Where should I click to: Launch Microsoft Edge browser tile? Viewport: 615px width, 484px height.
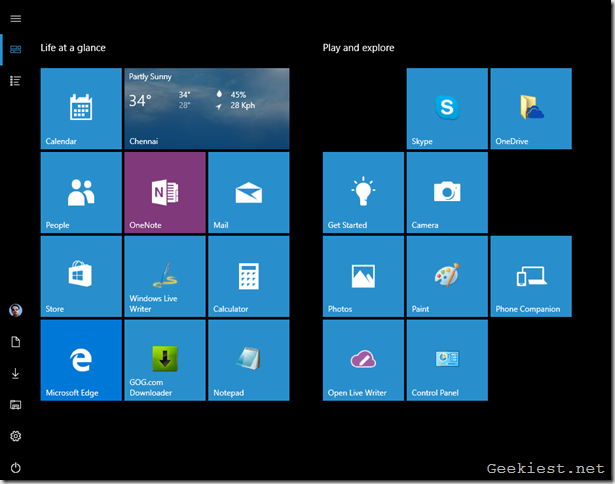click(x=81, y=360)
